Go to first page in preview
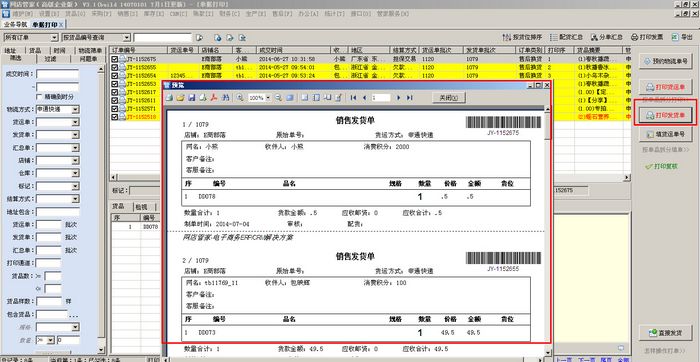The height and width of the screenshot is (362, 700). [353, 97]
